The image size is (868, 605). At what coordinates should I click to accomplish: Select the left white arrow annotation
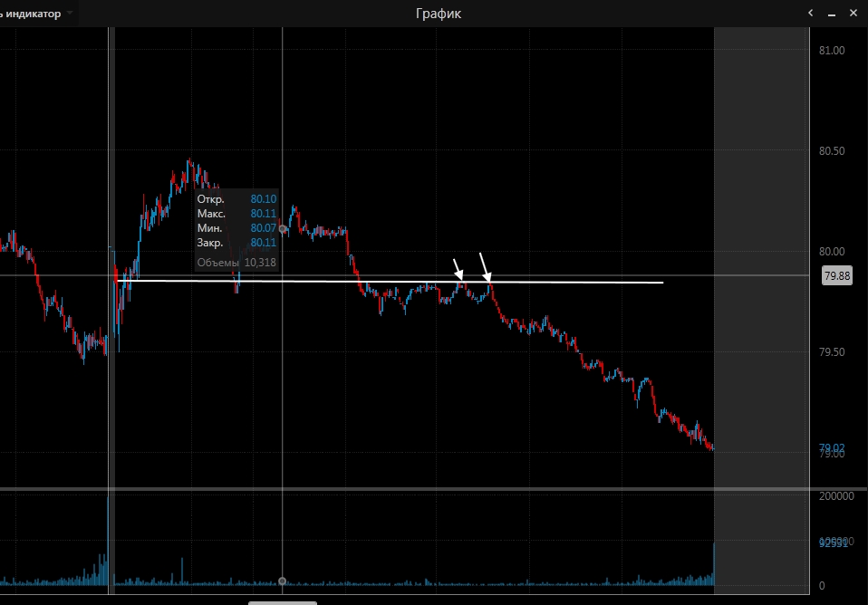[458, 269]
